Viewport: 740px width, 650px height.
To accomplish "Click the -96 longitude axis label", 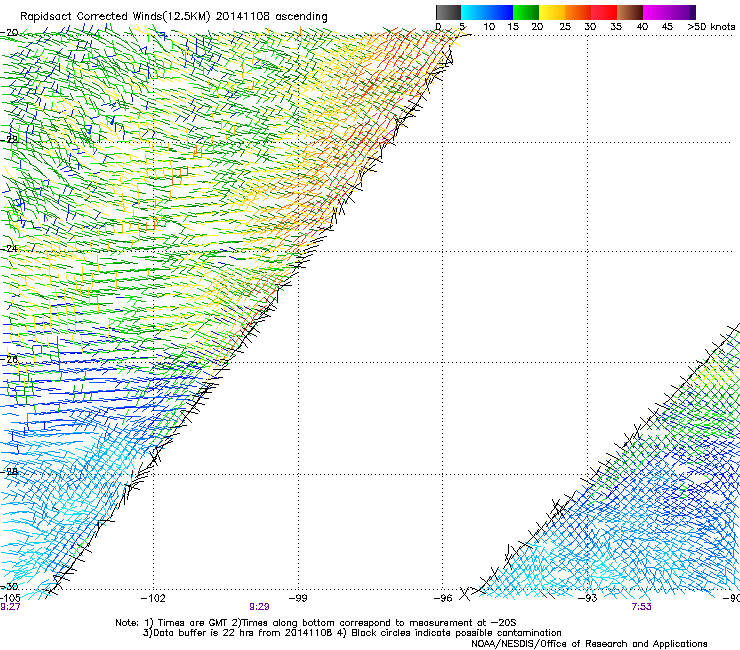I will coord(443,599).
